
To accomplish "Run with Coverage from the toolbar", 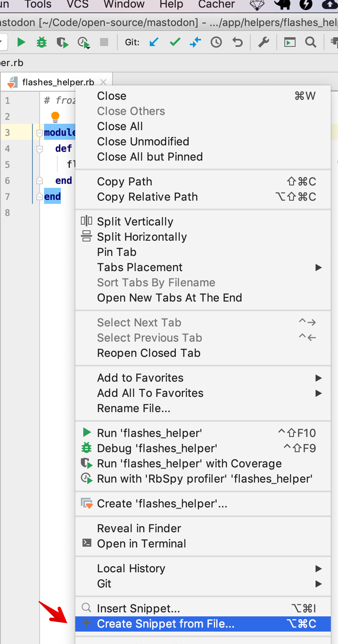I will coord(62,42).
